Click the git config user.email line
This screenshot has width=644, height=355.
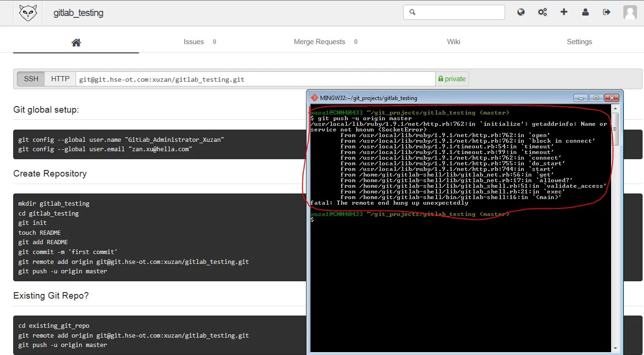click(x=105, y=149)
